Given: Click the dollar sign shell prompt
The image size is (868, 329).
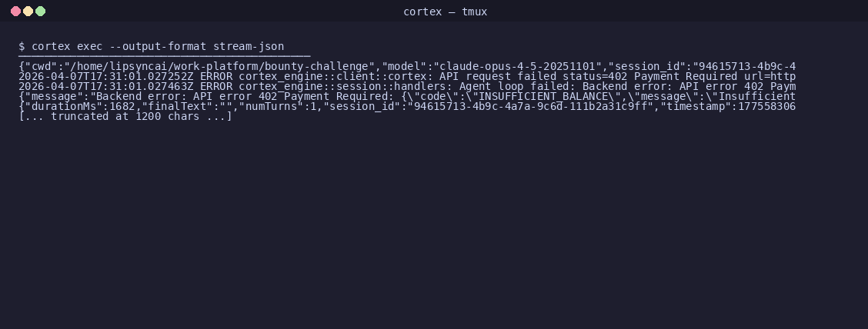Looking at the screenshot, I should click(x=22, y=46).
